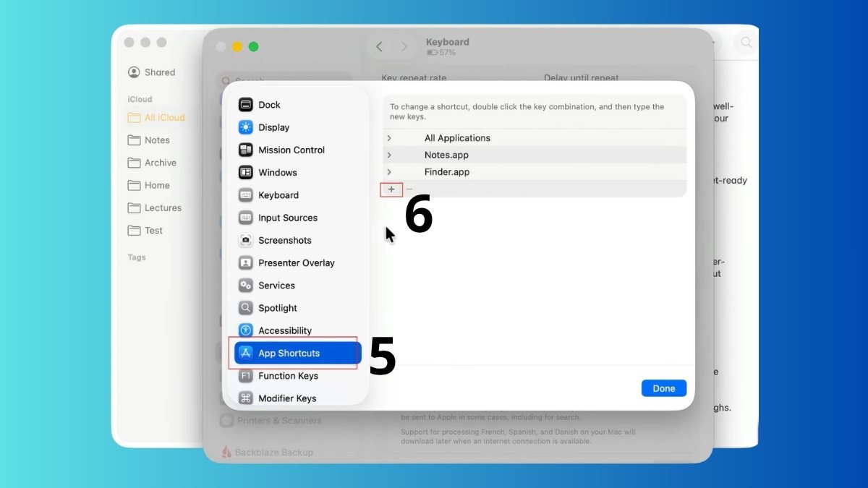Select Spotlight category

coord(278,308)
